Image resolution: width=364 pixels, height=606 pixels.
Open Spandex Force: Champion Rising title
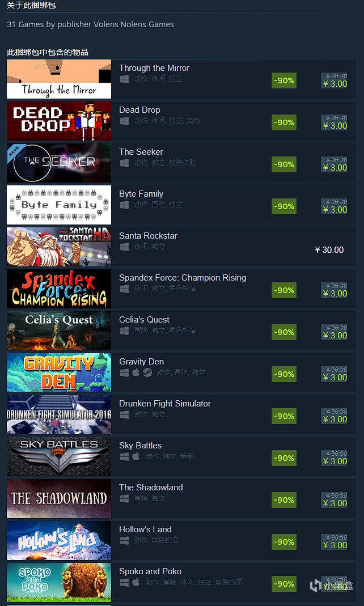click(x=183, y=278)
